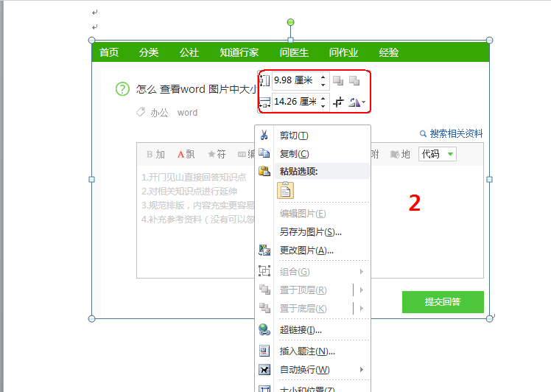
Task: Click the top-left corner resize handle
Action: tap(92, 40)
